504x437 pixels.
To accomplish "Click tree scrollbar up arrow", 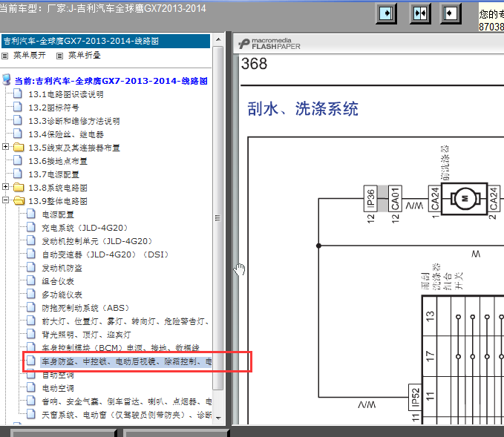I will coord(218,40).
